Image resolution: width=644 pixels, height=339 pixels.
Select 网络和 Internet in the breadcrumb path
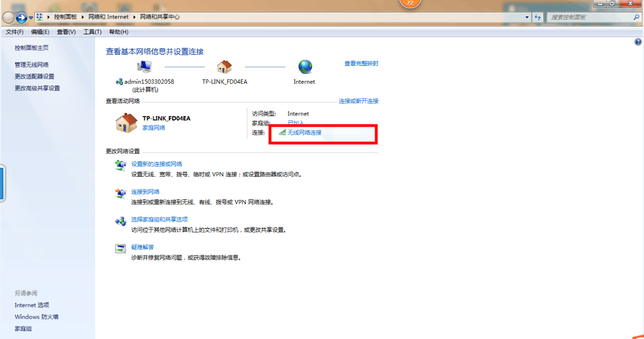[x=109, y=17]
